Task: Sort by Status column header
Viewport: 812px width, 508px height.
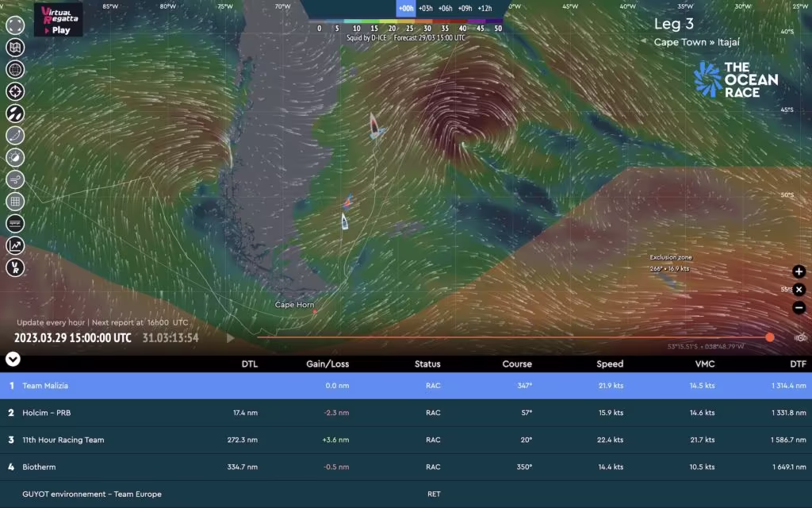Action: pyautogui.click(x=427, y=364)
